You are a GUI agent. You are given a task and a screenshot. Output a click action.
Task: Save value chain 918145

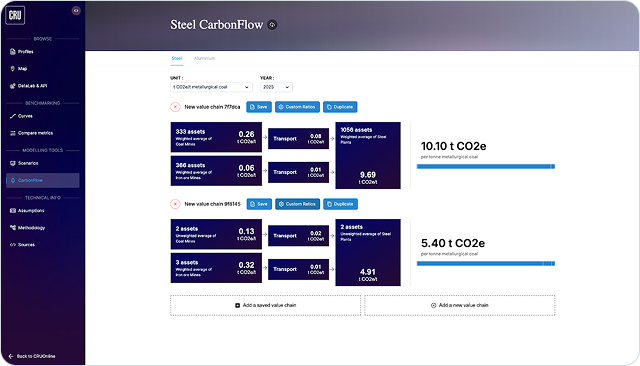click(x=259, y=204)
